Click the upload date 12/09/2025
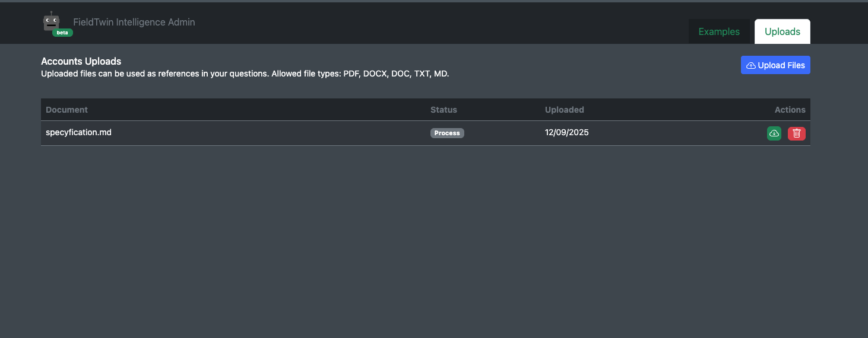The image size is (868, 338). 566,132
